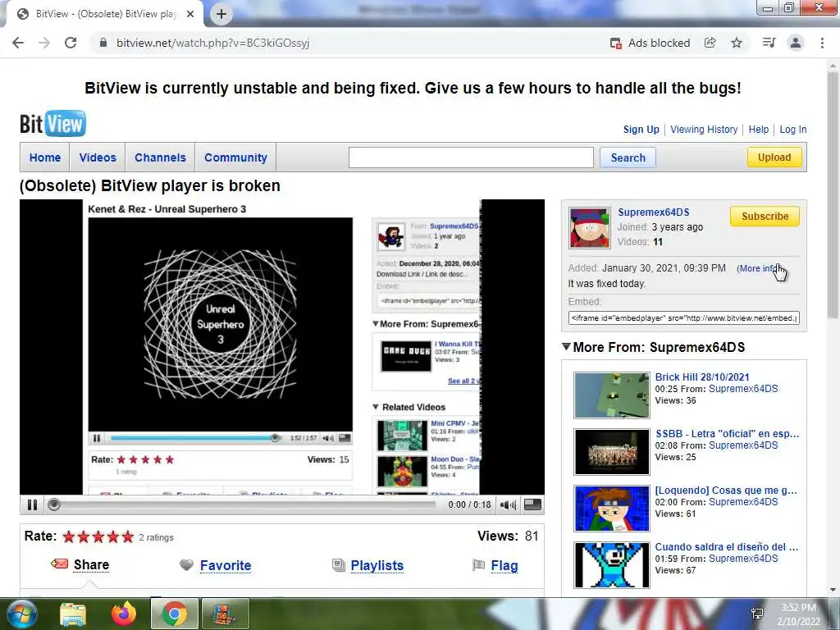Reload the page

[x=71, y=43]
